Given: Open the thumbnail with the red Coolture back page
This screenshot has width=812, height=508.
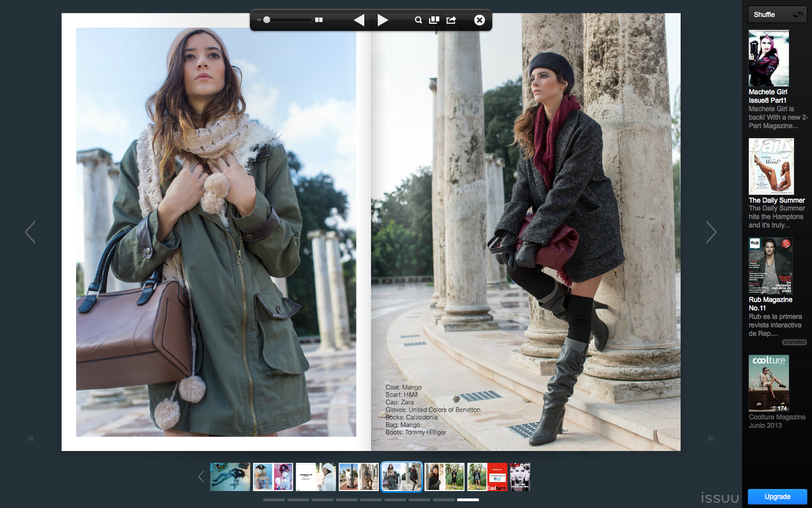Looking at the screenshot, I should point(487,477).
